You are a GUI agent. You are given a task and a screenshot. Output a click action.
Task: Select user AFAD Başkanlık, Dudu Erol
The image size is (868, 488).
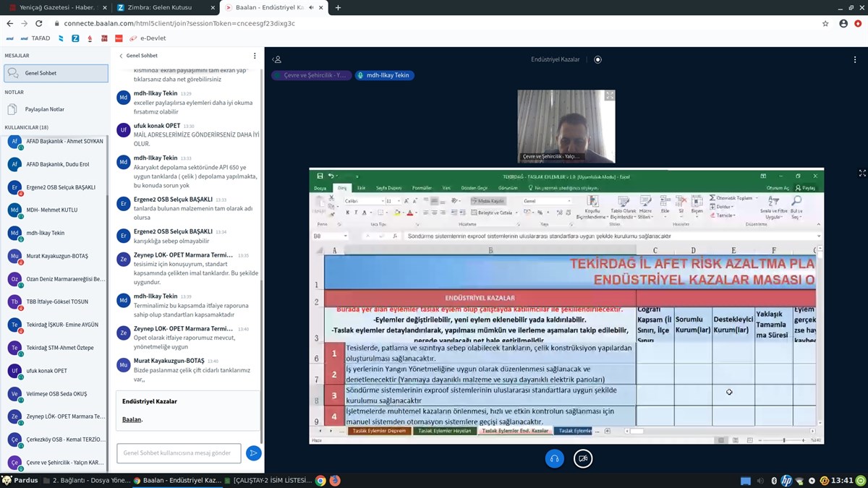pyautogui.click(x=56, y=164)
